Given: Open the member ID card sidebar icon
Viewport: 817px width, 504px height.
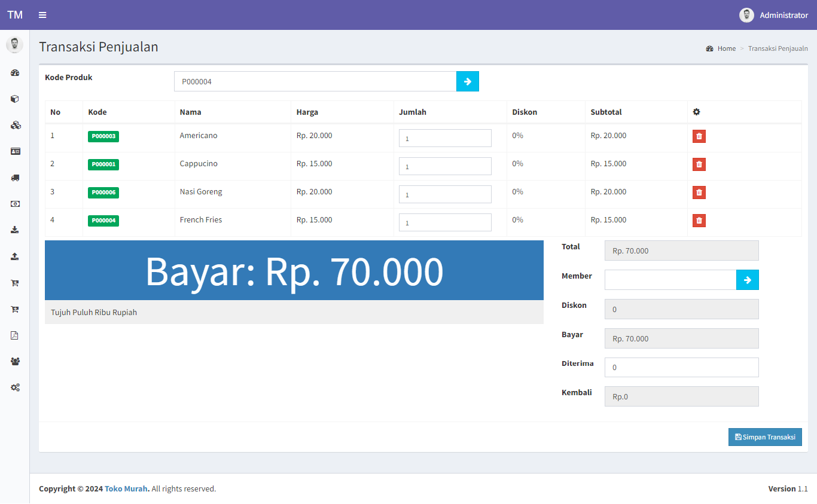Looking at the screenshot, I should 15,151.
